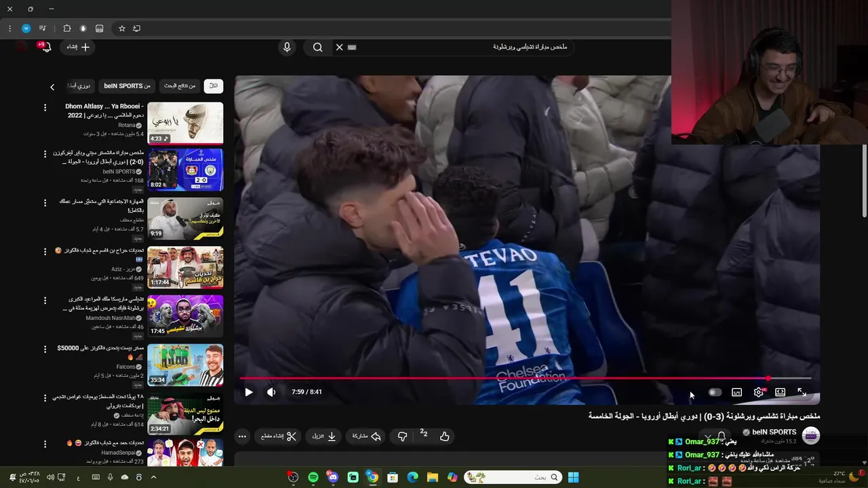The height and width of the screenshot is (488, 868).
Task: Open YouTube notifications bell
Action: pos(46,47)
